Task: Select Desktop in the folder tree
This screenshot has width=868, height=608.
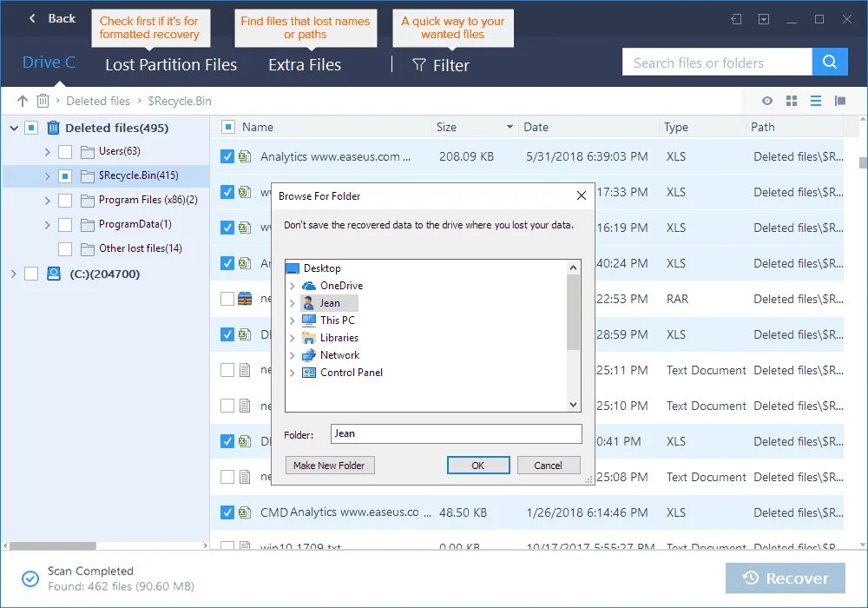Action: tap(322, 268)
